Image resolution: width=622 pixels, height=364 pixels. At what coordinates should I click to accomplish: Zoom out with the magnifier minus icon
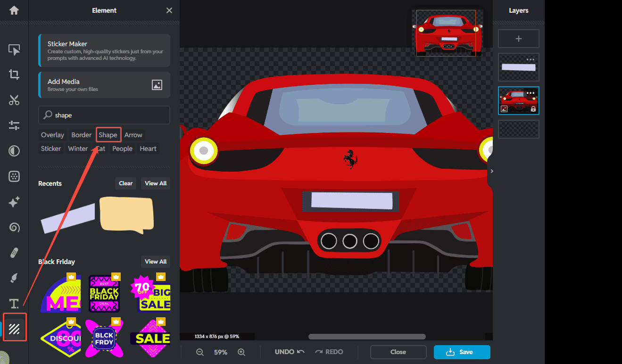click(200, 352)
